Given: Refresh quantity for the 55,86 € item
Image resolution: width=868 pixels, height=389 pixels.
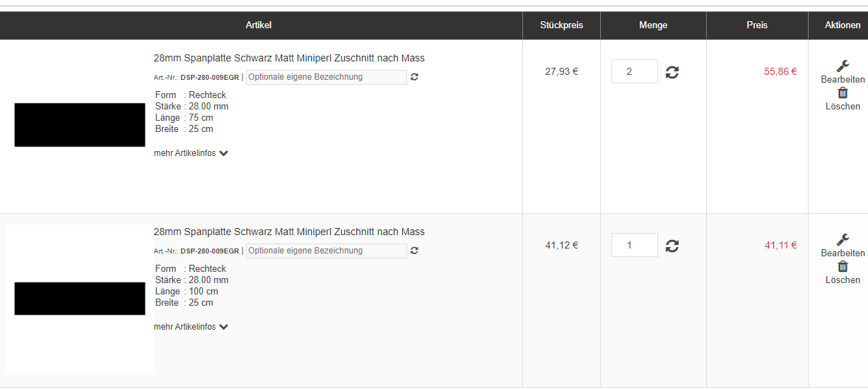Looking at the screenshot, I should pos(672,72).
